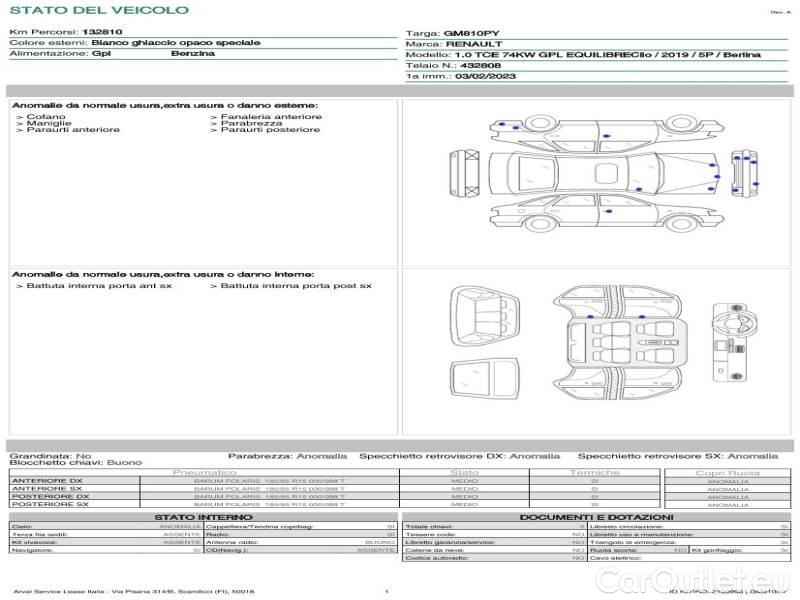Viewport: 800px width, 600px height.
Task: Click the Cofano anomaly entry
Action: 47,117
